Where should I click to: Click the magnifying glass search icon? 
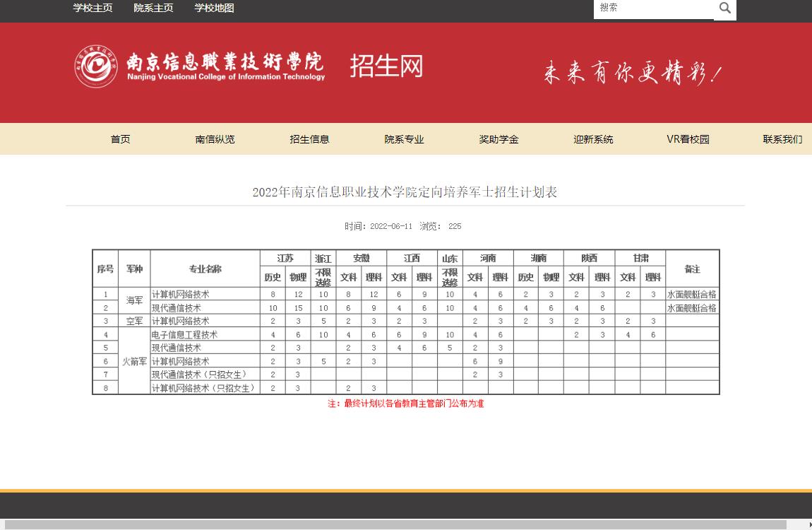pyautogui.click(x=725, y=8)
